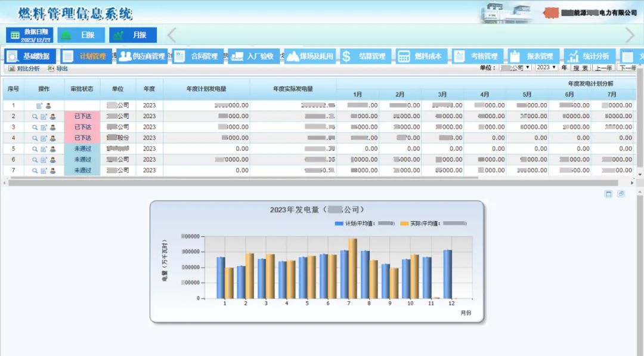
Task: Expand the left chevron beside the nav bar
Action: click(170, 35)
